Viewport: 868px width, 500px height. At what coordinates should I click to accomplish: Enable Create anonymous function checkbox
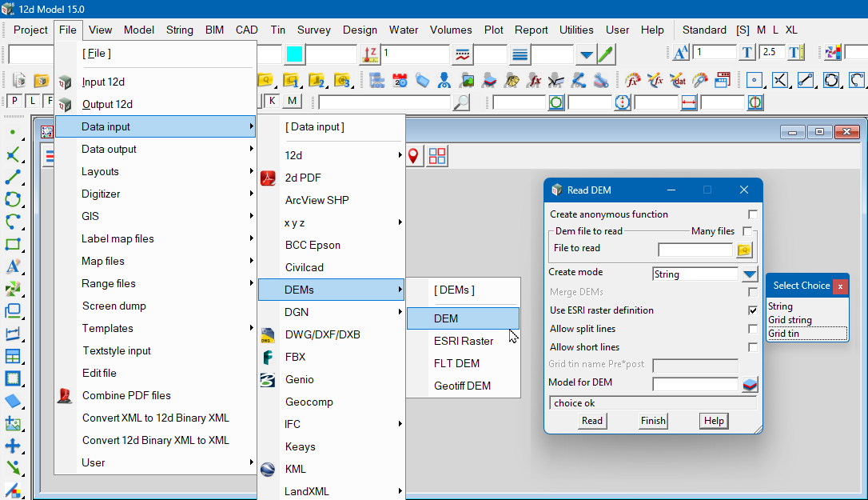click(752, 214)
